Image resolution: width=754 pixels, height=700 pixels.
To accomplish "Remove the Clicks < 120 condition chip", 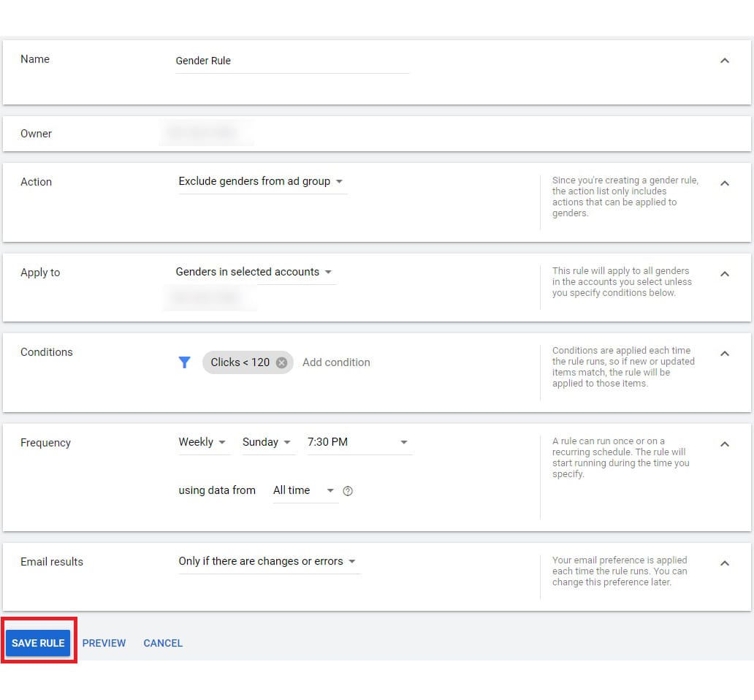I will pyautogui.click(x=281, y=362).
